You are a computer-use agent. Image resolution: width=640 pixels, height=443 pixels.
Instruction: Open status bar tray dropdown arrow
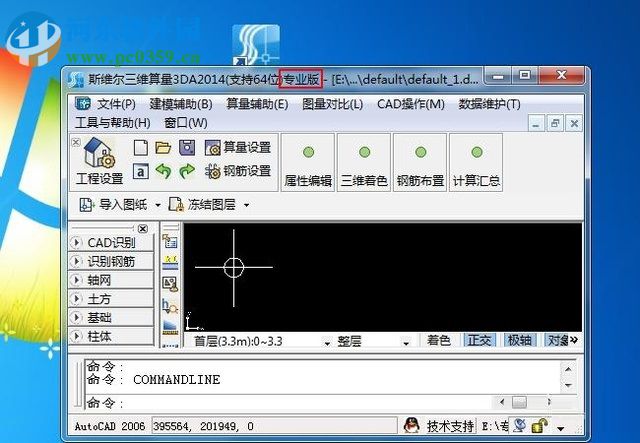click(x=561, y=428)
